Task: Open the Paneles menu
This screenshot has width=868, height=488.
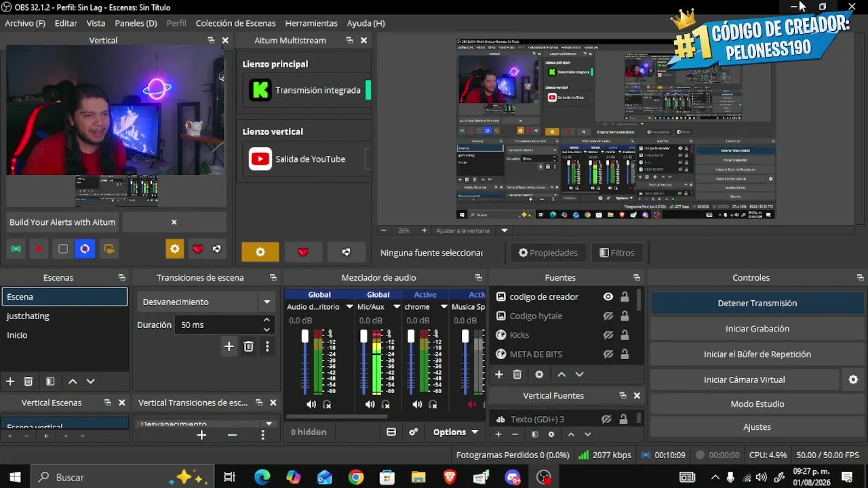Action: pyautogui.click(x=136, y=23)
